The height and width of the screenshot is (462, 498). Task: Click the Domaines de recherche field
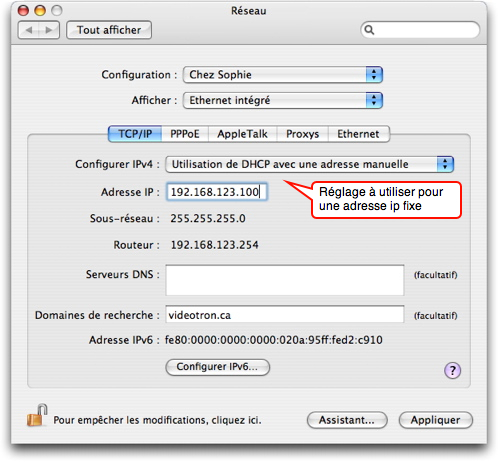285,314
